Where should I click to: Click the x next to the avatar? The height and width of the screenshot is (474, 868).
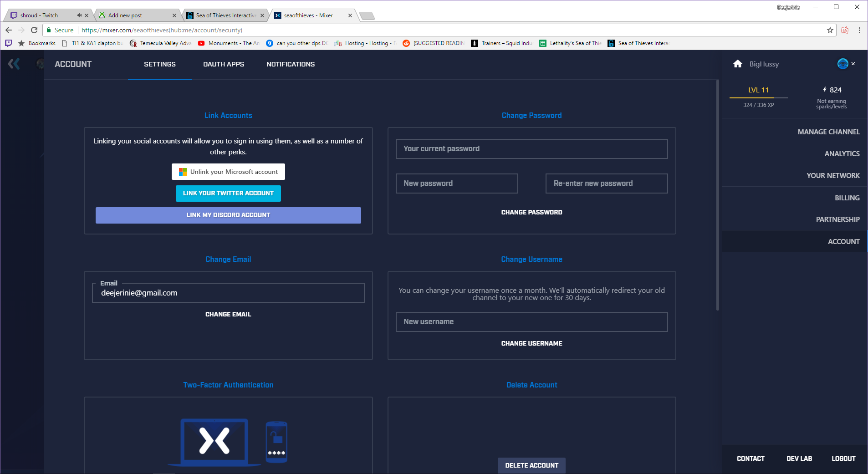tap(853, 64)
